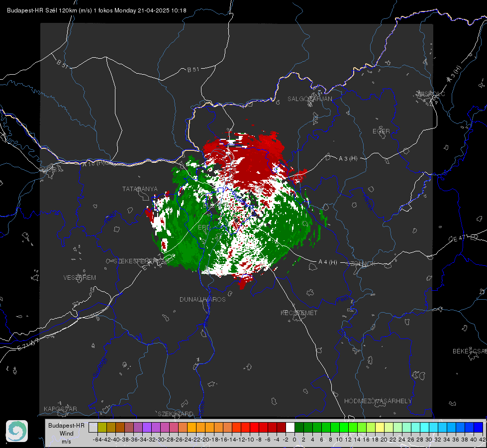Select the dark green swatch between 0 and 2
The height and width of the screenshot is (448, 487).
tap(299, 427)
